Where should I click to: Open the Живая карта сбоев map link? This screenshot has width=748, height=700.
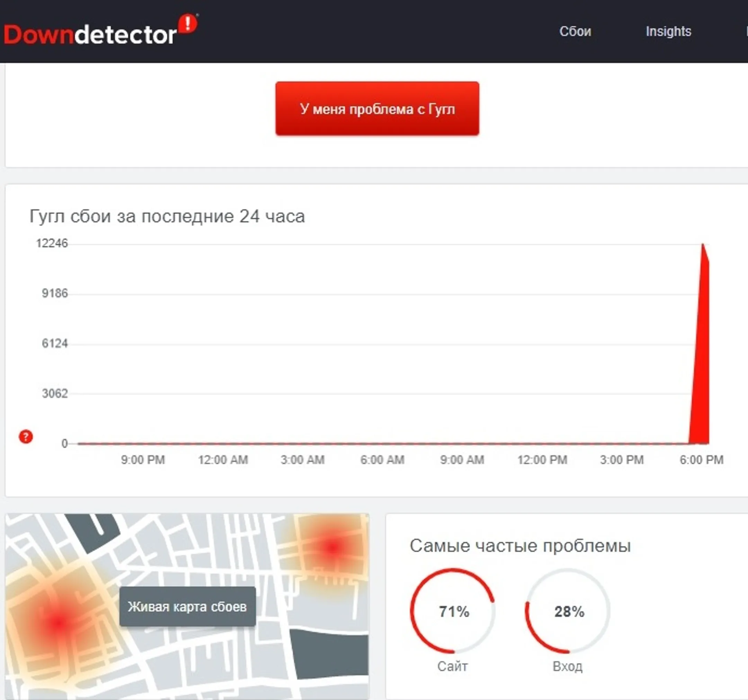187,606
